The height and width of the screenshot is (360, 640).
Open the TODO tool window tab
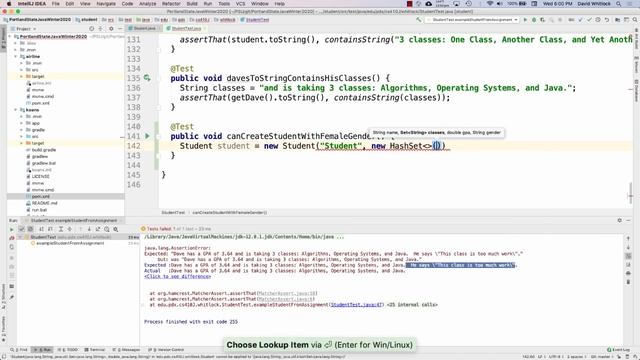pyautogui.click(x=68, y=350)
